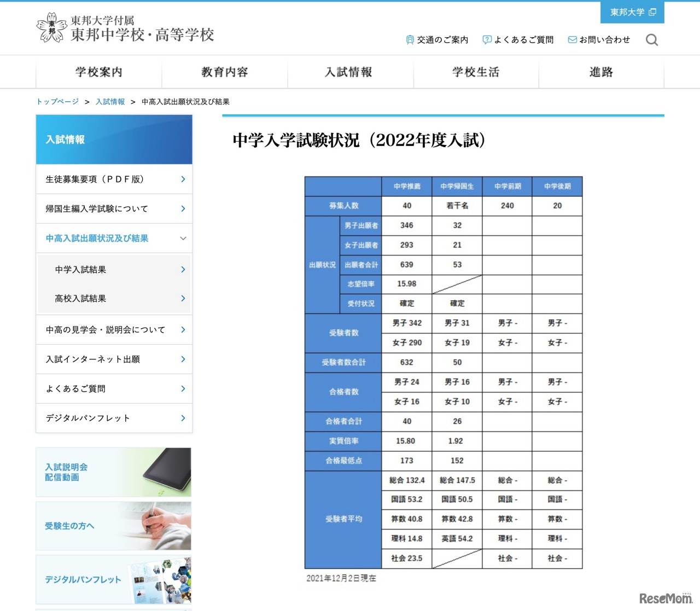Click the envelope icon beside お問い合わせ
This screenshot has width=700, height=611.
(x=573, y=40)
